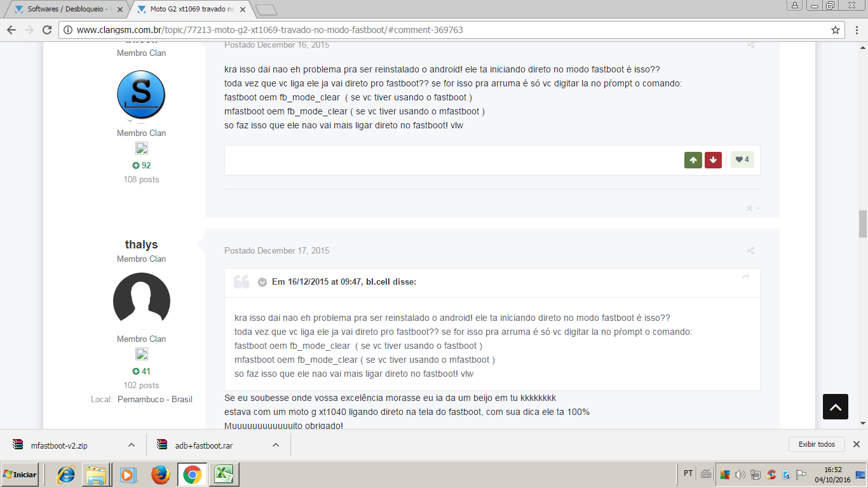Open thalys username profile link
The height and width of the screenshot is (488, 868).
[141, 245]
